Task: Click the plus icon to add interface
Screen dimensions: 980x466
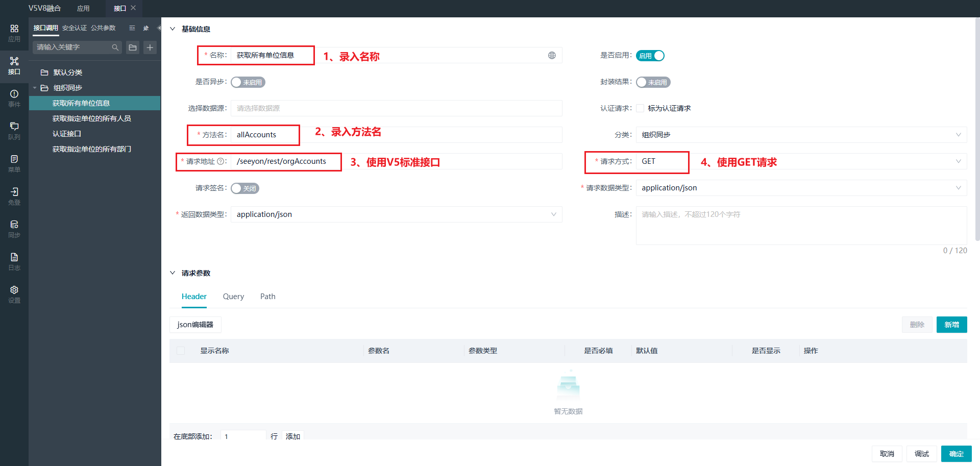Action: tap(150, 47)
